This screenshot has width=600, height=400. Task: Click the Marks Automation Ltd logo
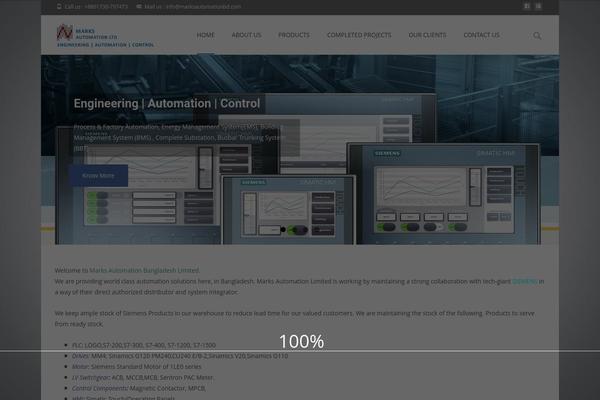(x=105, y=36)
